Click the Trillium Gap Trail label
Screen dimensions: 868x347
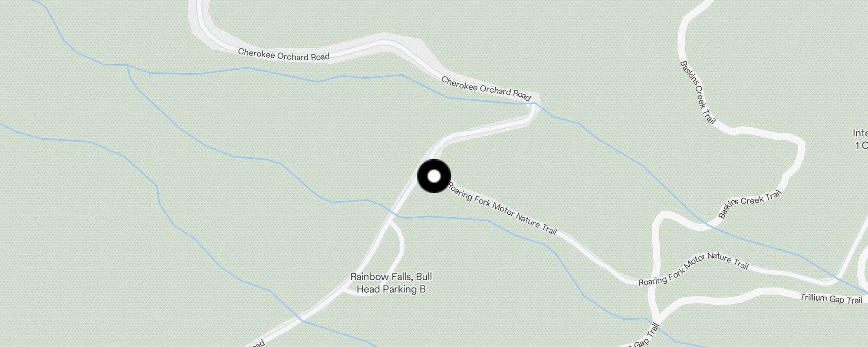click(x=831, y=298)
